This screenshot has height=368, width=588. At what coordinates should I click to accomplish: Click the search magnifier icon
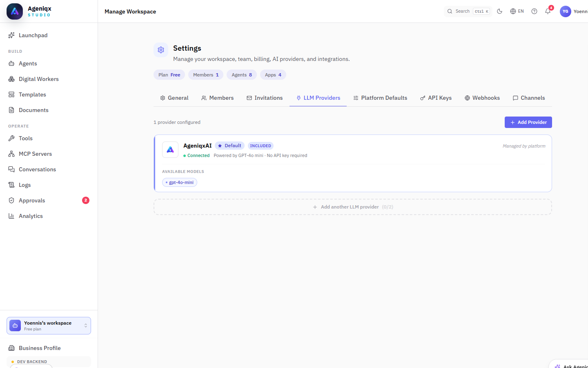tap(450, 11)
